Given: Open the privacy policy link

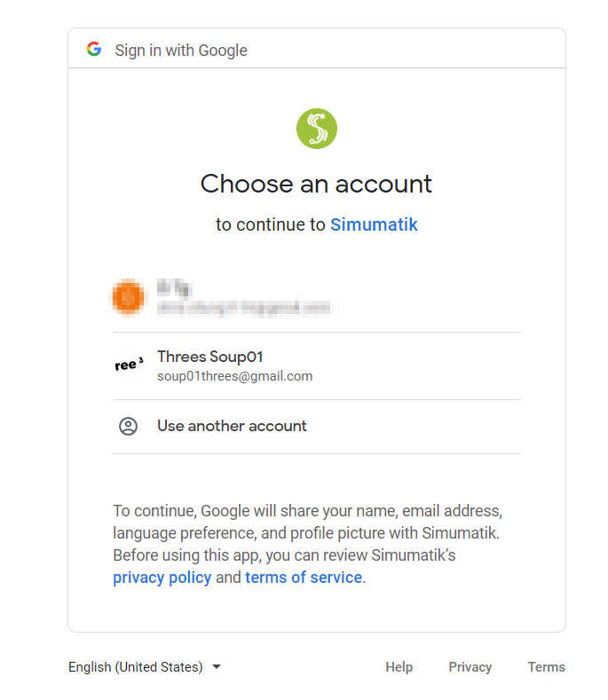Looking at the screenshot, I should [162, 578].
